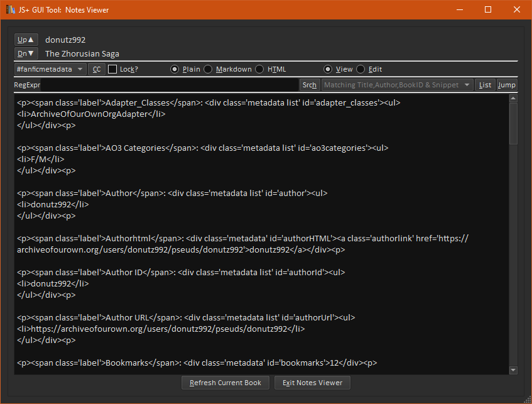Image resolution: width=532 pixels, height=404 pixels.
Task: Choose the HTML radio option
Action: [259, 69]
